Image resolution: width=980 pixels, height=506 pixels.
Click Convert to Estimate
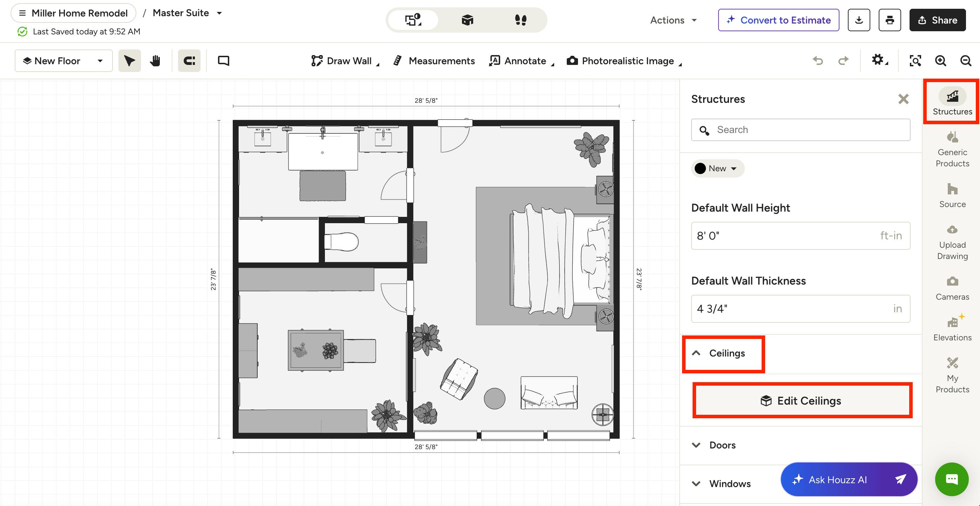[x=778, y=20]
